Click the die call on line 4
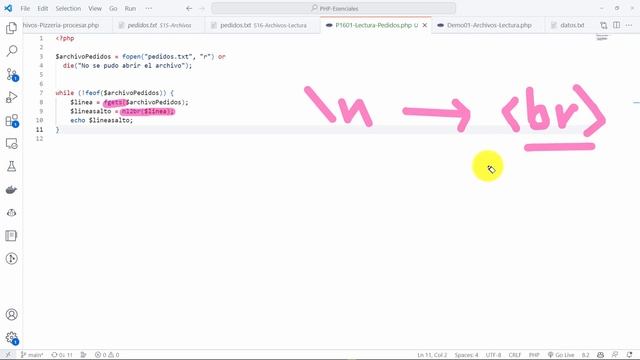 pyautogui.click(x=69, y=66)
